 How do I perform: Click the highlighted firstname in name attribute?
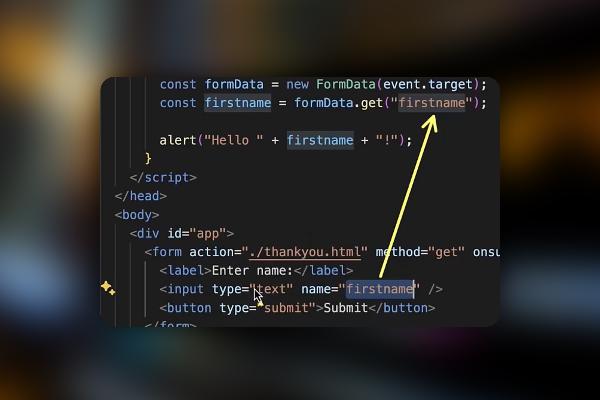380,289
